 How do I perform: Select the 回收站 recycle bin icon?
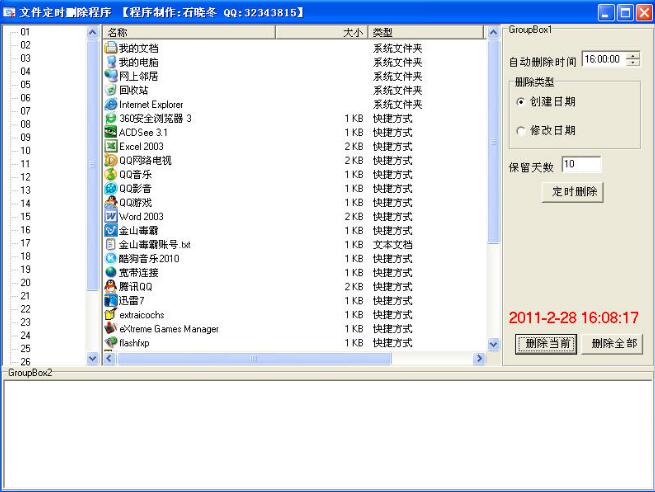tap(111, 90)
